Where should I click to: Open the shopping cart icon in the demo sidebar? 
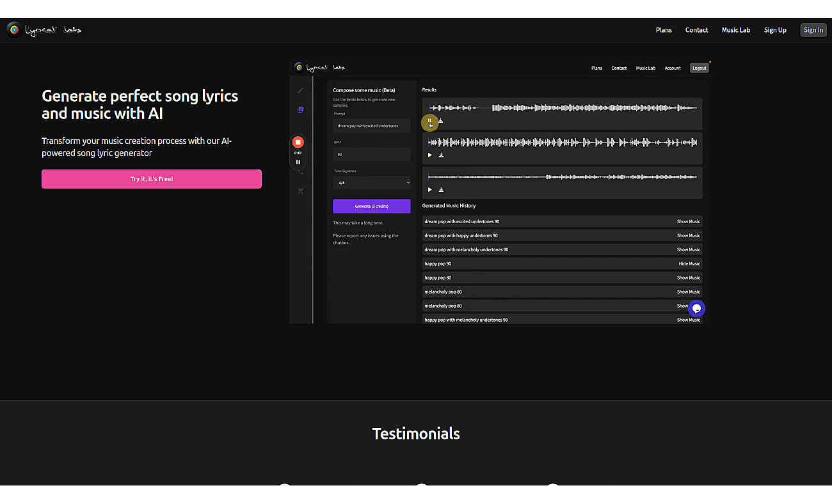(301, 191)
